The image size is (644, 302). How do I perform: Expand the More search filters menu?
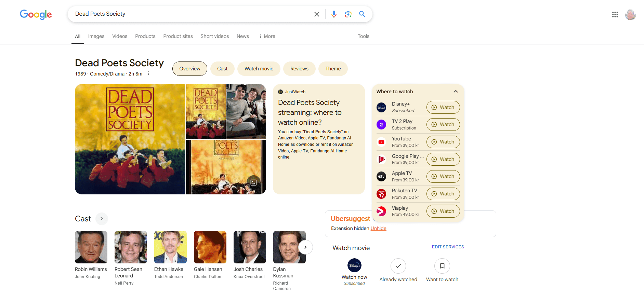(x=267, y=36)
